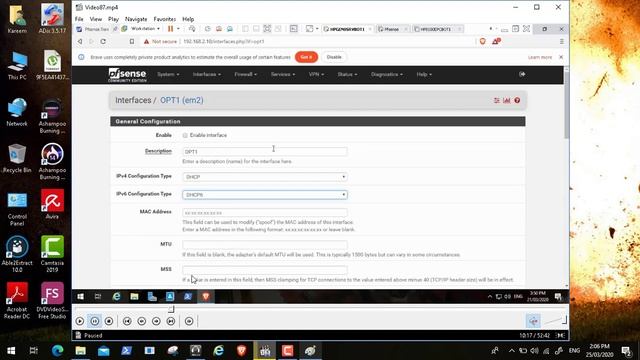Click the Got it button
Image resolution: width=640 pixels, height=360 pixels.
click(306, 57)
